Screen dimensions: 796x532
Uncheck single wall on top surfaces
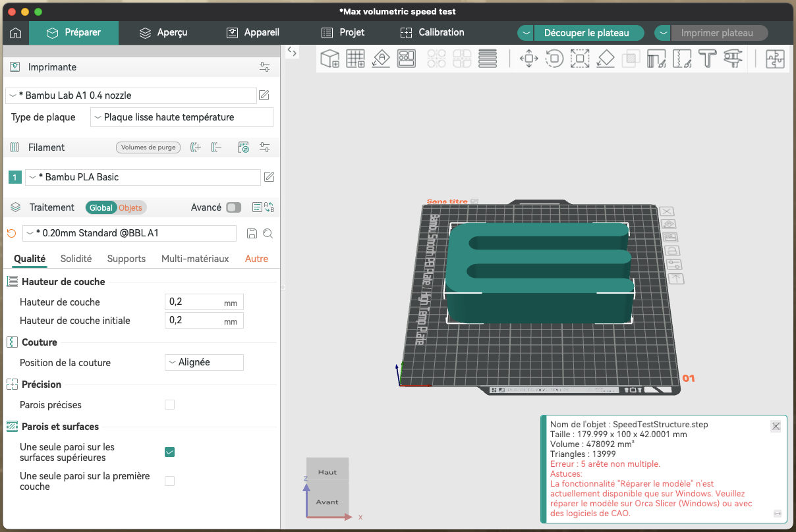coord(169,452)
